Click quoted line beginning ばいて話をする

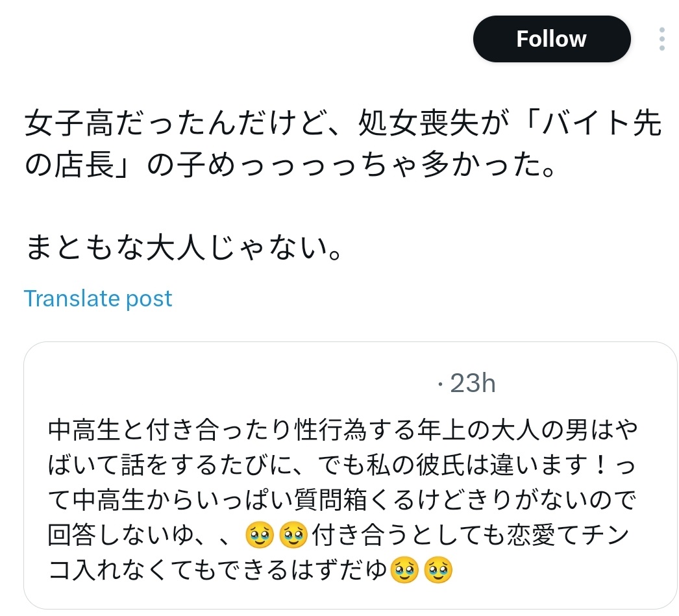[x=341, y=465]
